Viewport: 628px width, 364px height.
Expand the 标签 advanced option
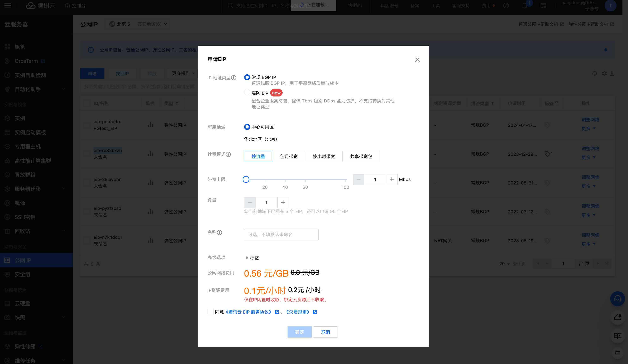pos(252,258)
